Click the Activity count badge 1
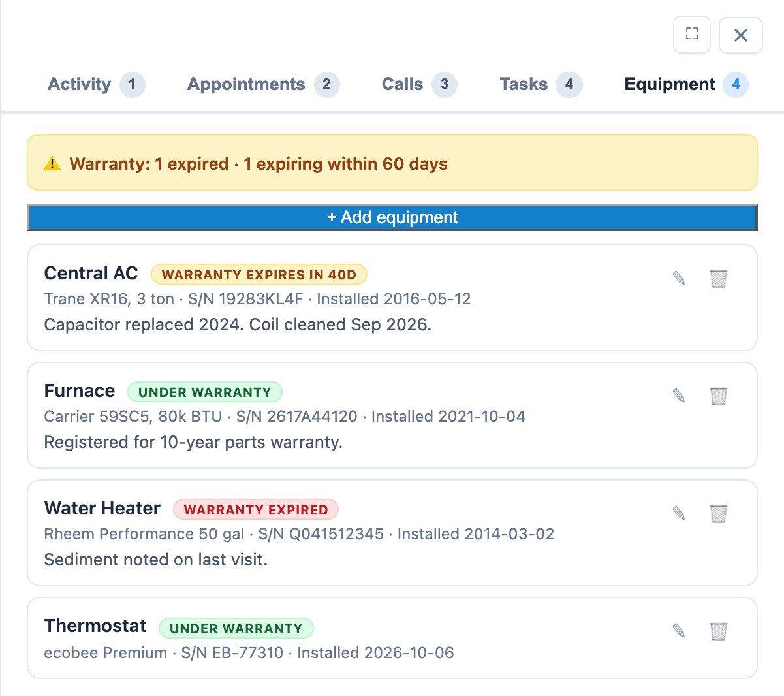Screen dimensions: 784x696 coord(132,84)
